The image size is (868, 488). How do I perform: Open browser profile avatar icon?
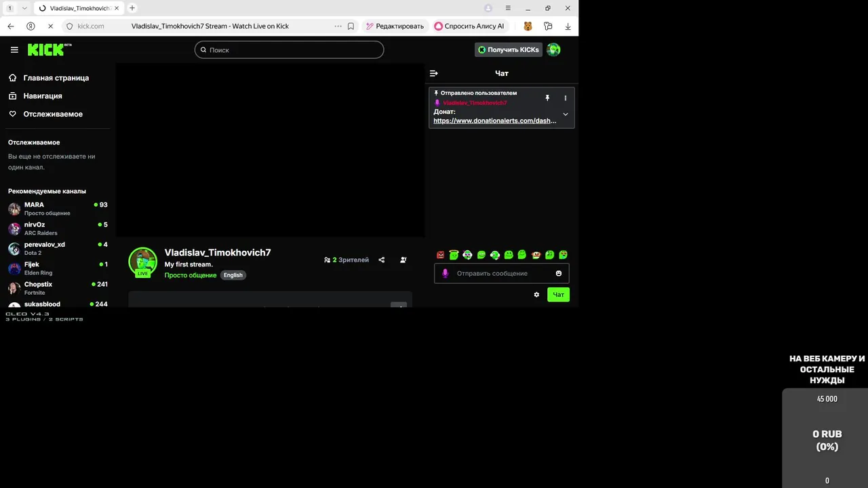(488, 8)
